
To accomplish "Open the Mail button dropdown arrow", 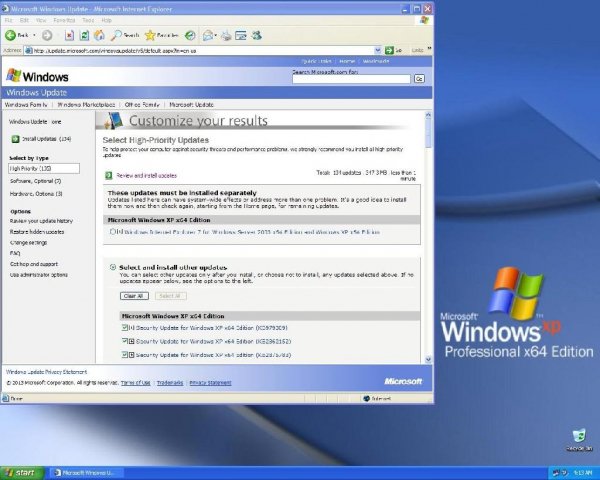I will click(216, 36).
